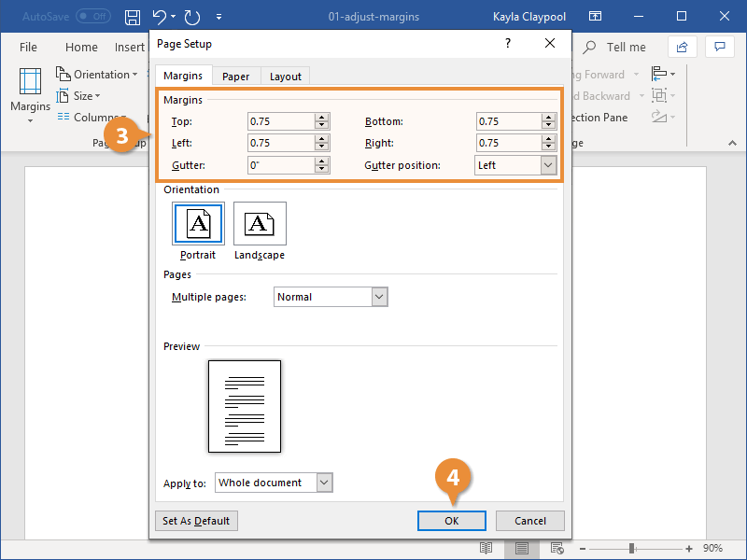Click the zoom out minus button
Screen dimensions: 747x560
click(582, 549)
